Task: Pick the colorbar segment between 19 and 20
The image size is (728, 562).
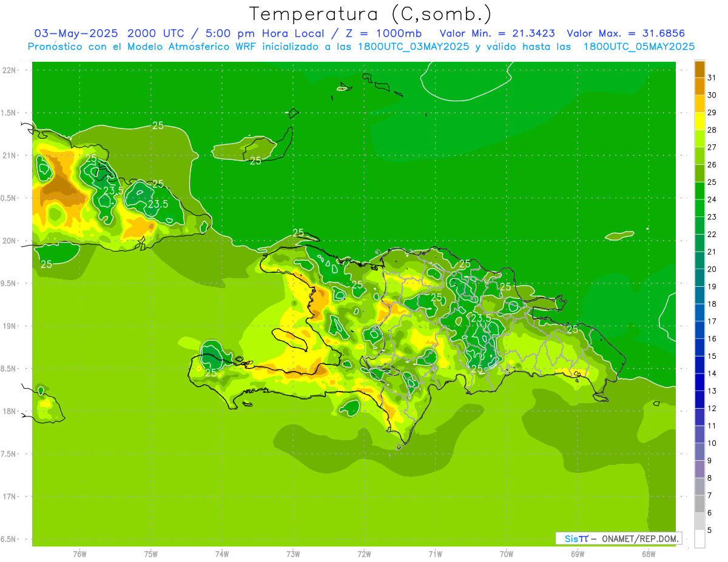Action: tap(699, 278)
